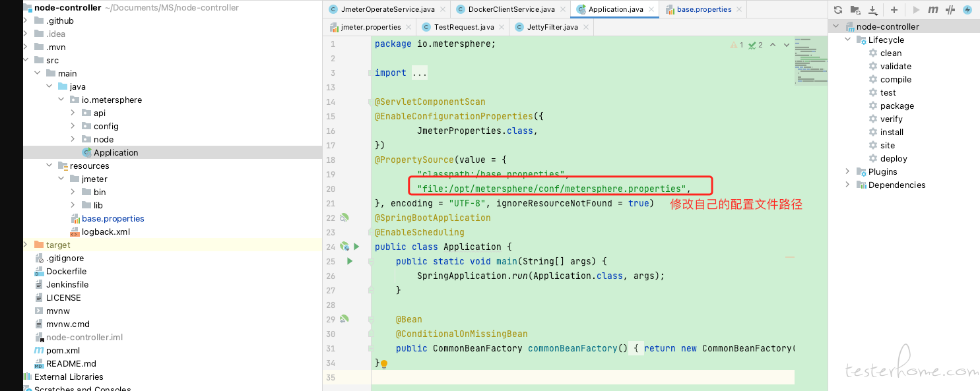Go to previous highlighted error arrow
Viewport: 980px width, 391px height.
tap(773, 45)
